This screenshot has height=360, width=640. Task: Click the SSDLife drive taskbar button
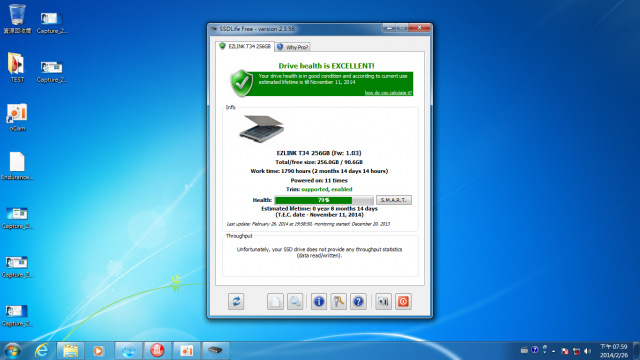point(215,351)
